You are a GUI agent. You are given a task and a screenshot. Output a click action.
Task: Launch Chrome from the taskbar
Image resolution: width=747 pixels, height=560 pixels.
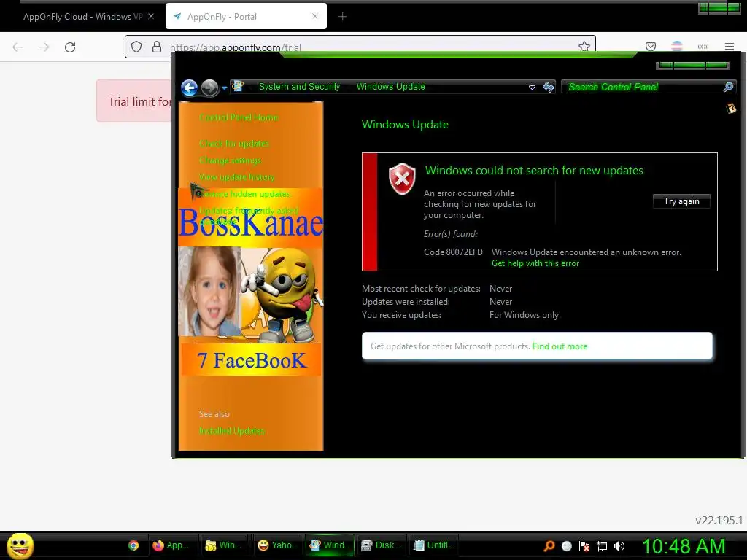[133, 545]
